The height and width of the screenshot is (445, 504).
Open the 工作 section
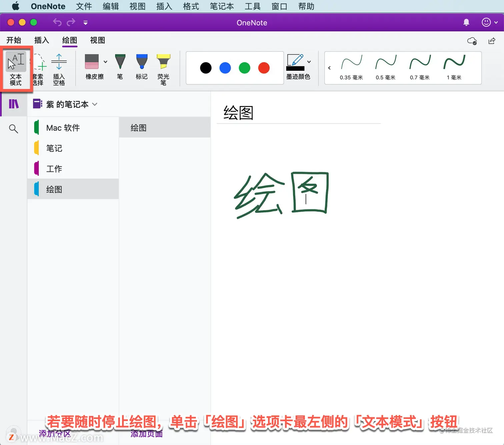tap(73, 169)
